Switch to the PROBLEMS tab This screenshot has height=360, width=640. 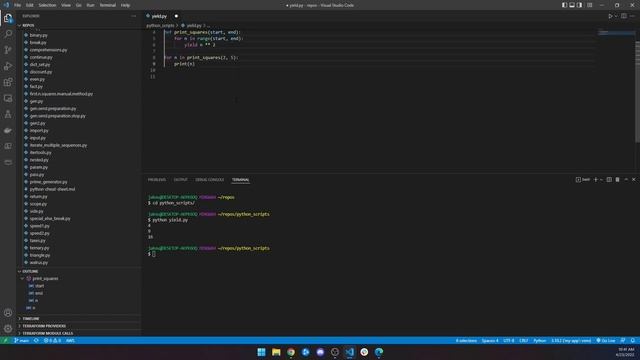tap(157, 180)
